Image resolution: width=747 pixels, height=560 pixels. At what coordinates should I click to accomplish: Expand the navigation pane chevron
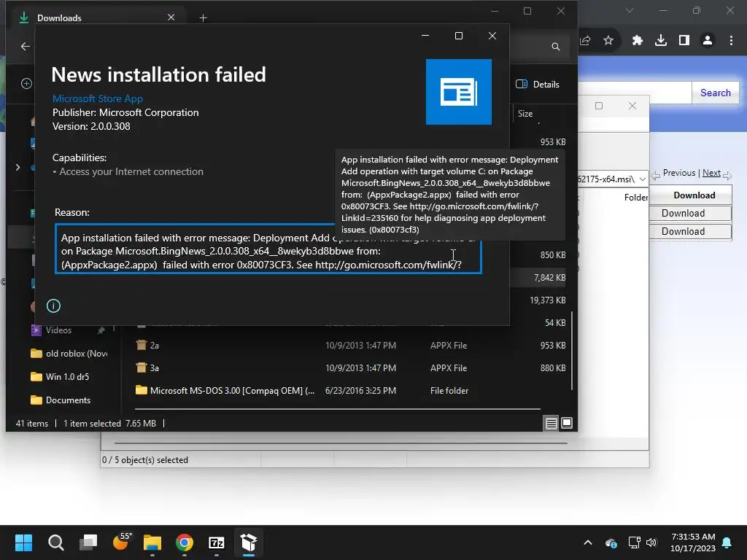(x=18, y=167)
